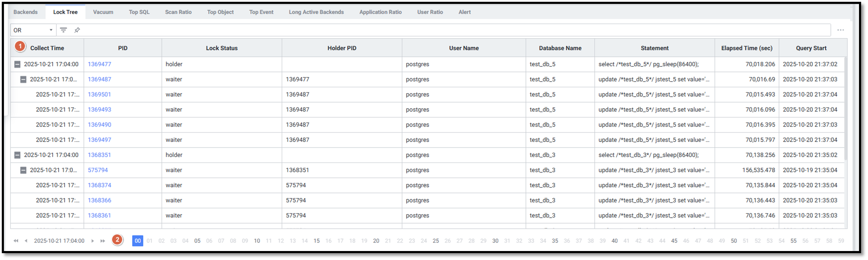This screenshot has width=868, height=260.
Task: Go to next collect time arrow
Action: [x=92, y=241]
